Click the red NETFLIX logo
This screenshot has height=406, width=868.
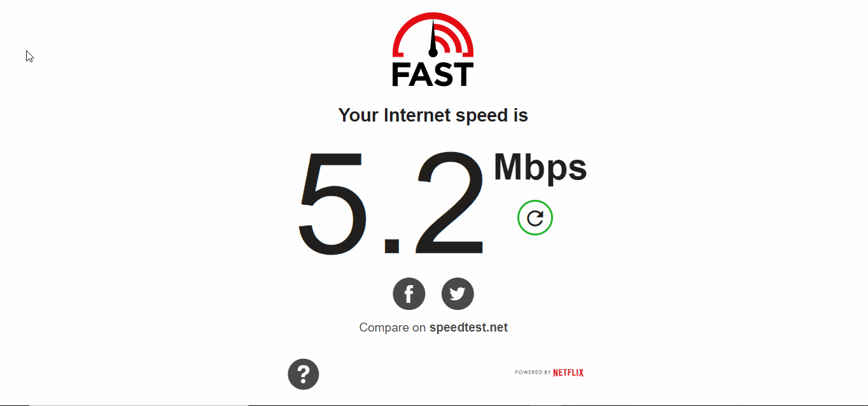point(568,373)
